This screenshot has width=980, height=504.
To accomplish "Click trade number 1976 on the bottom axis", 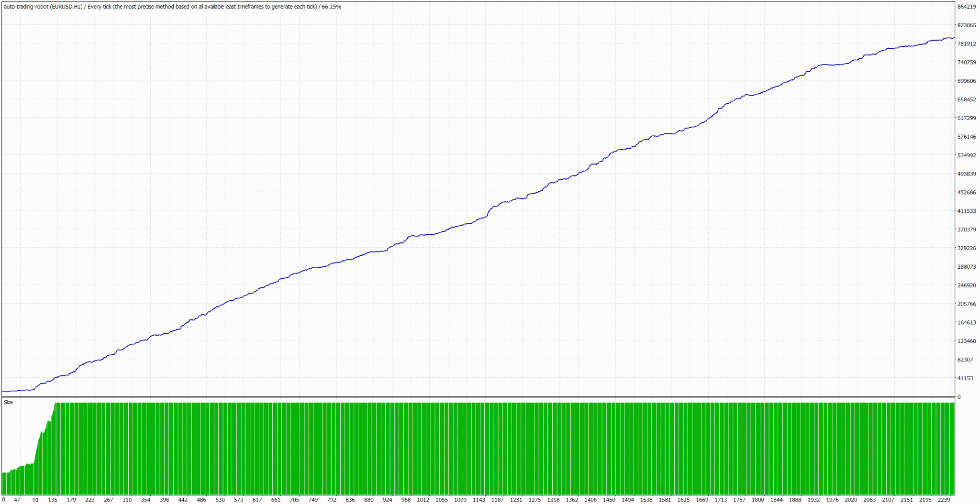I will coord(832,500).
